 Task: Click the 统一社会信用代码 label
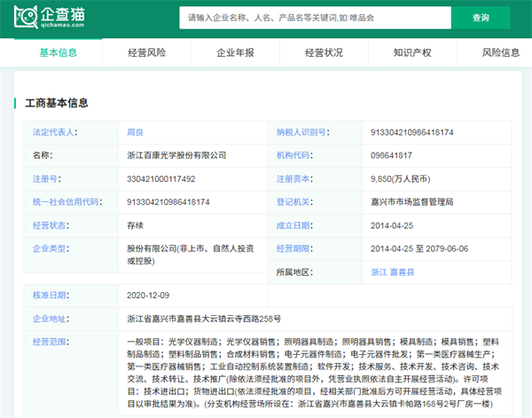pyautogui.click(x=66, y=202)
